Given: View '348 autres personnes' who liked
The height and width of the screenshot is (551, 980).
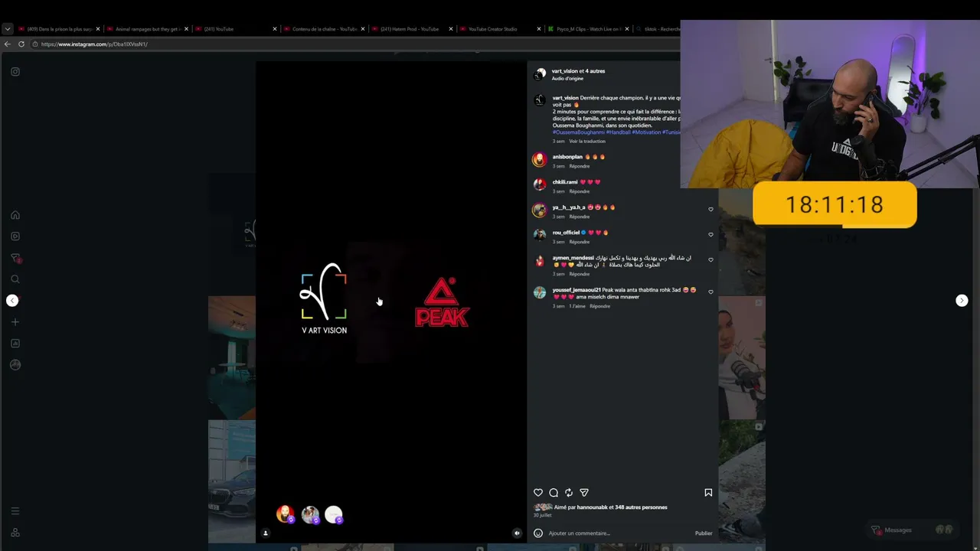Looking at the screenshot, I should [x=641, y=507].
